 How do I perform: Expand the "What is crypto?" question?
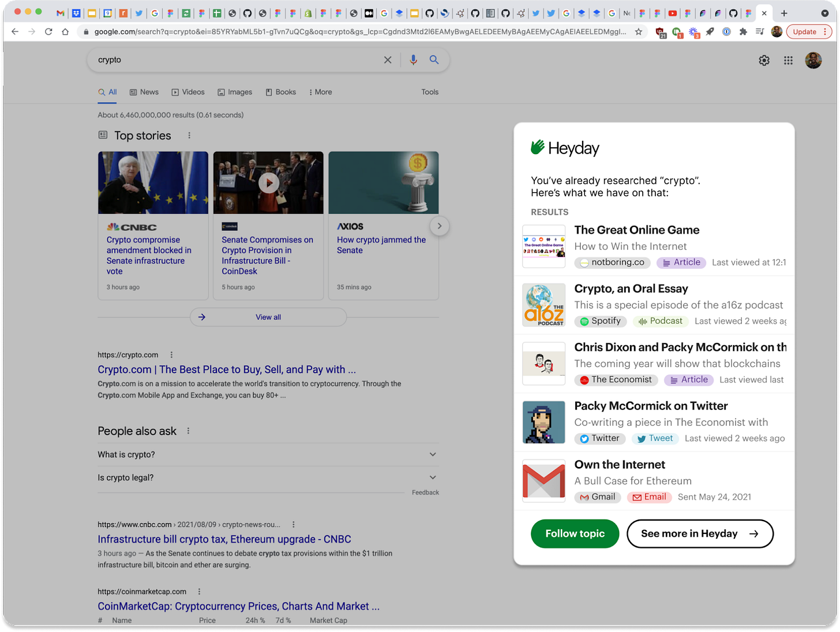(268, 455)
